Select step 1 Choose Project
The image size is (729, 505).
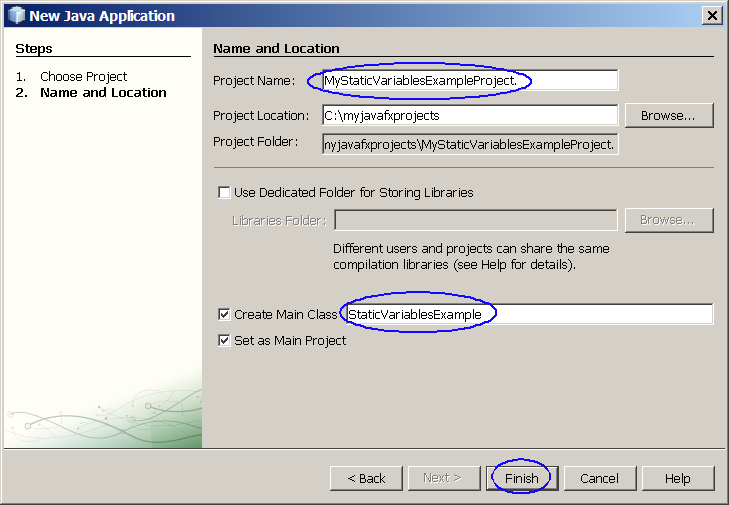pyautogui.click(x=83, y=76)
